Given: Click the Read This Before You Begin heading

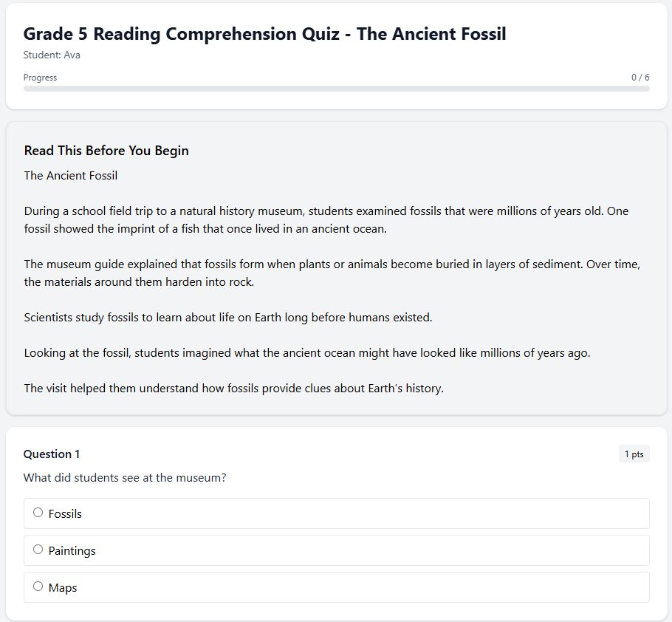Looking at the screenshot, I should tap(106, 150).
